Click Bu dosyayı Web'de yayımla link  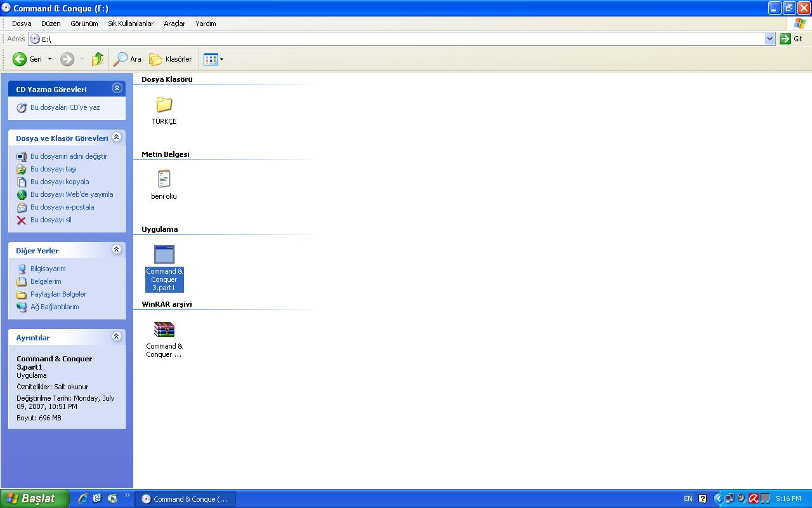point(72,194)
